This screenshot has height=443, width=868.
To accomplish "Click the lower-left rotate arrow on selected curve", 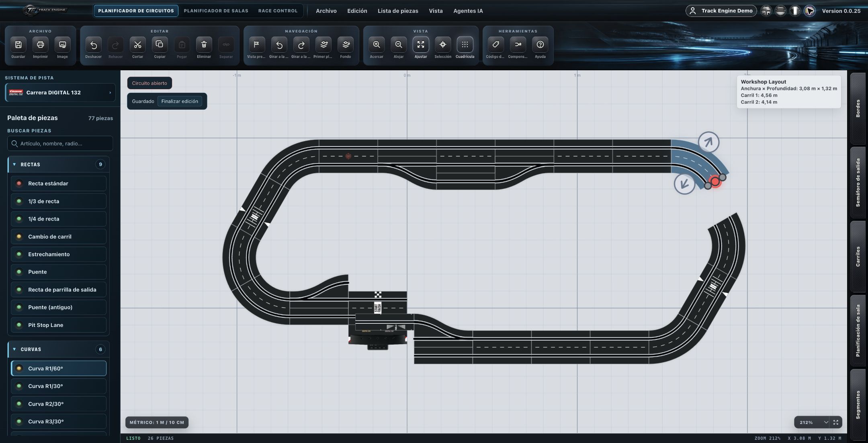I will (x=684, y=184).
